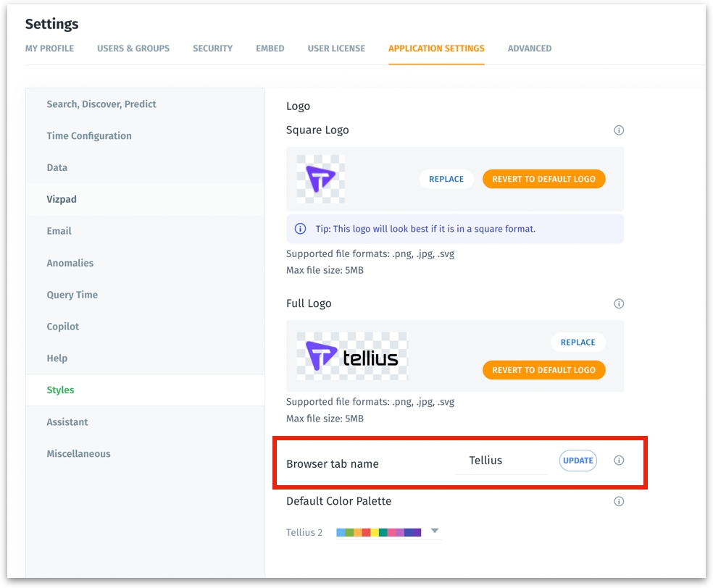Viewport: 713px width, 588px height.
Task: Click the square Tellius logo thumbnail
Action: pos(320,179)
